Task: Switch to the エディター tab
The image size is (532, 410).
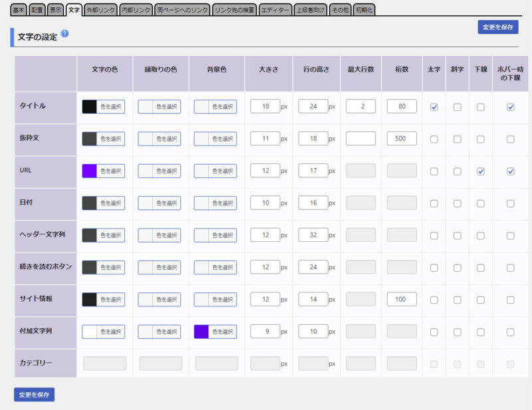Action: pos(275,10)
